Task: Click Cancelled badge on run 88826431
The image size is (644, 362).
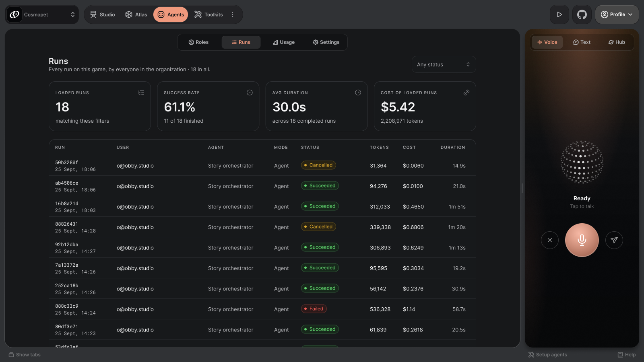Action: tap(318, 227)
